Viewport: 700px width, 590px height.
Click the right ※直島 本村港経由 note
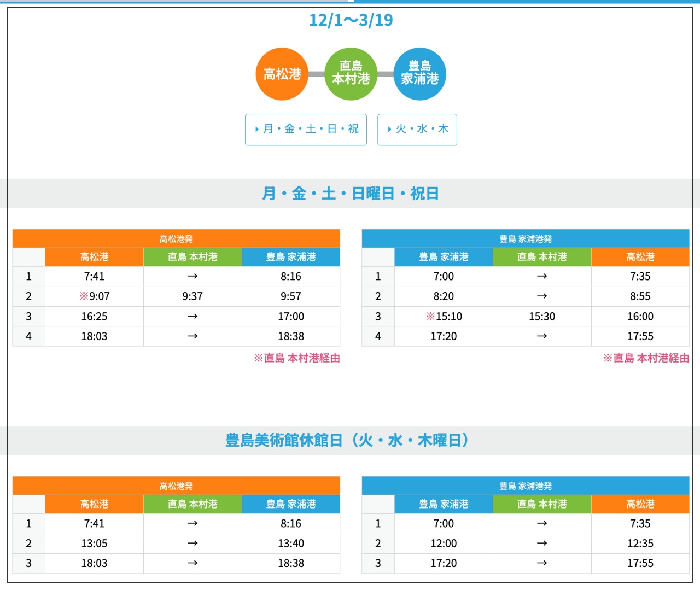click(646, 358)
